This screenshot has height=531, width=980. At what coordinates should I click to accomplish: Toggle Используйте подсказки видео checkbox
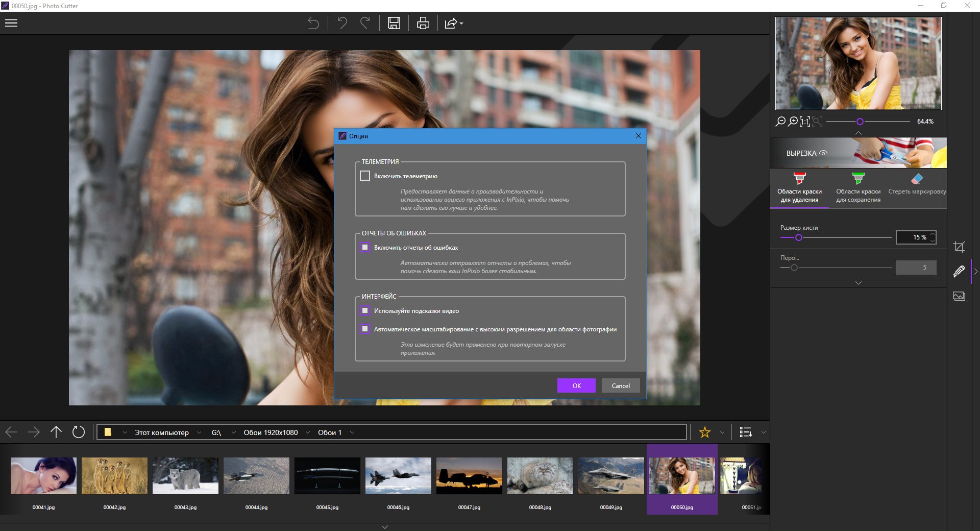coord(365,311)
